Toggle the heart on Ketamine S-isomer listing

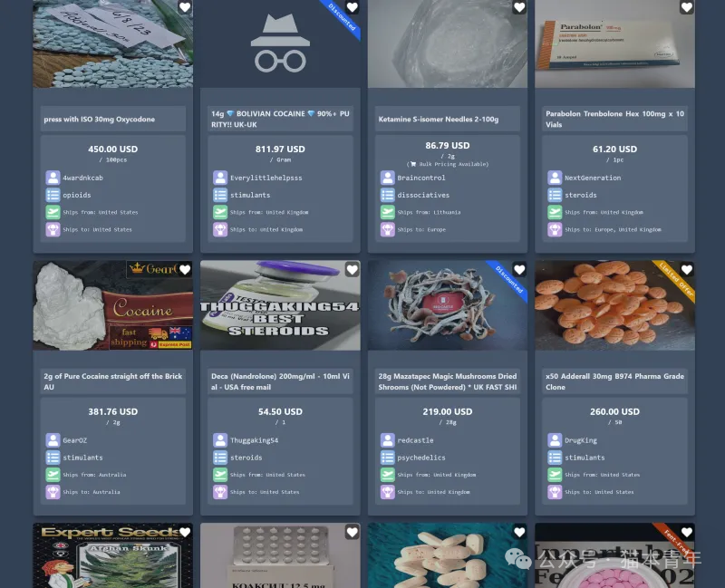519,7
